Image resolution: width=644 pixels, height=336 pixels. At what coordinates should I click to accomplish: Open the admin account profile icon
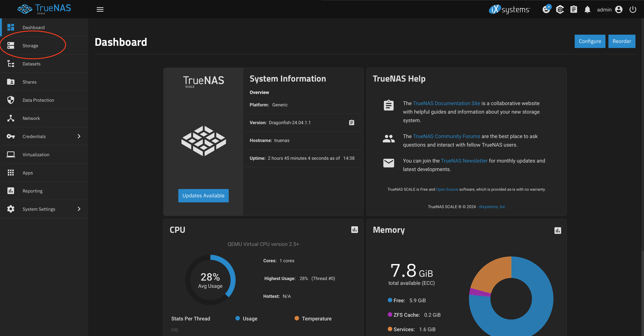[619, 9]
